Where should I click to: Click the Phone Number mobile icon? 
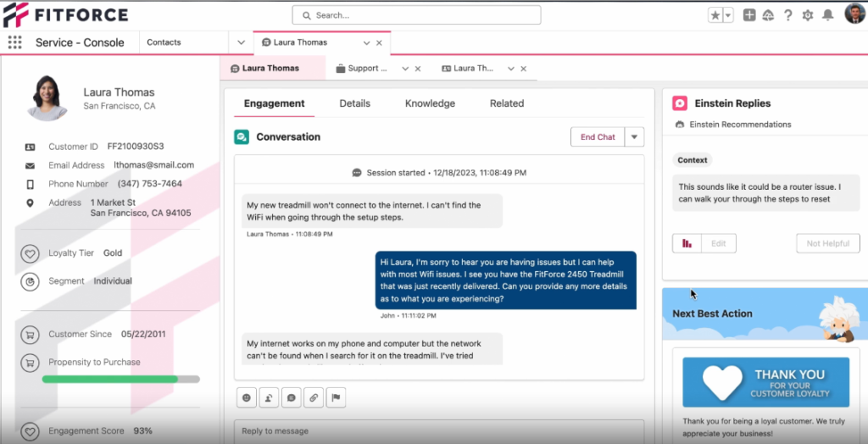click(x=30, y=185)
